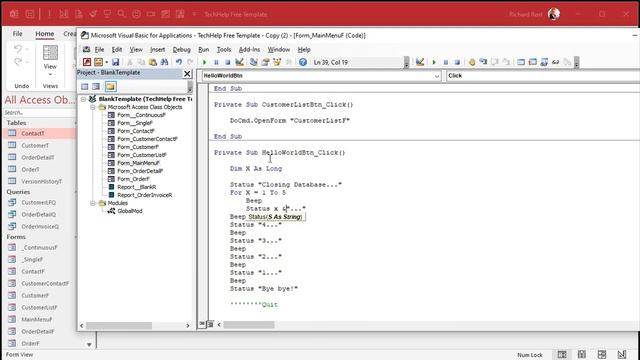Click Datasheet View icon in Access status bar
This screenshot has height=360, width=640.
click(582, 354)
